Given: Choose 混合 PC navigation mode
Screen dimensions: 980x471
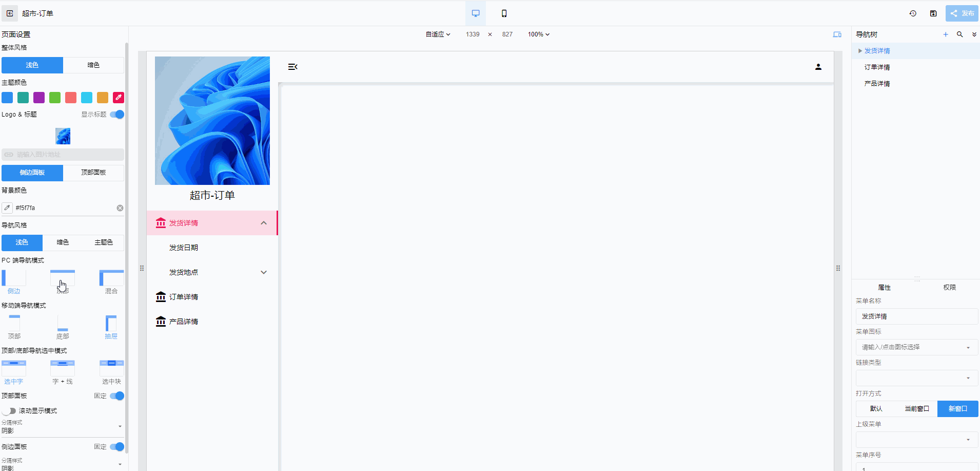Looking at the screenshot, I should [x=111, y=282].
